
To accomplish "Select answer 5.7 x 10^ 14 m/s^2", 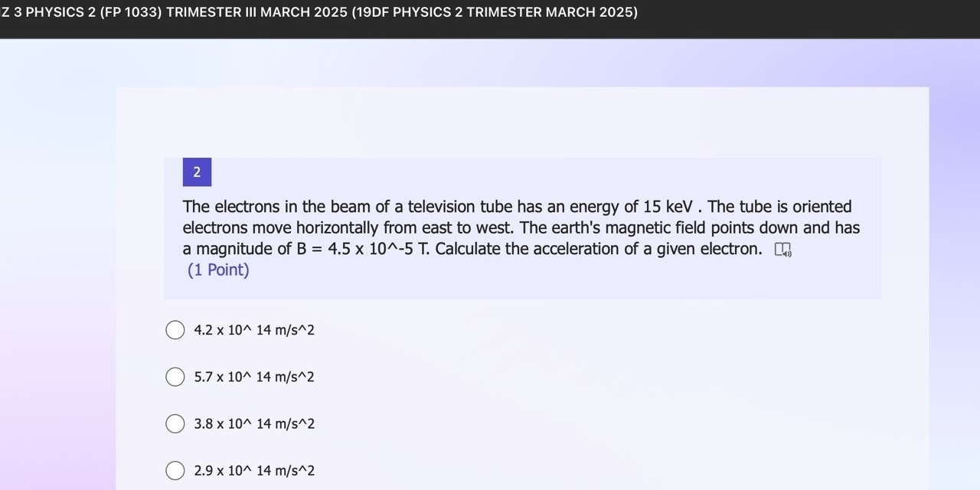I will pos(175,377).
